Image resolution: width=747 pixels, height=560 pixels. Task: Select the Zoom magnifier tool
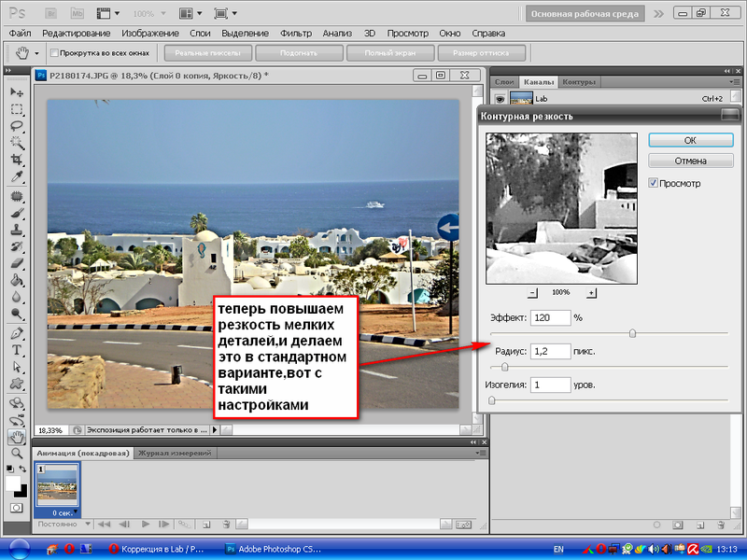pos(17,453)
